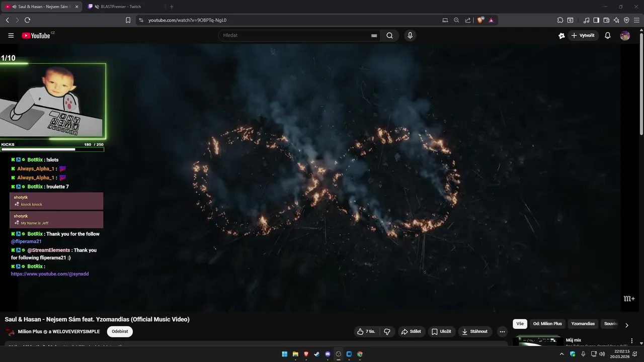Open Brave Wallet icon
The width and height of the screenshot is (644, 362).
pos(606,20)
